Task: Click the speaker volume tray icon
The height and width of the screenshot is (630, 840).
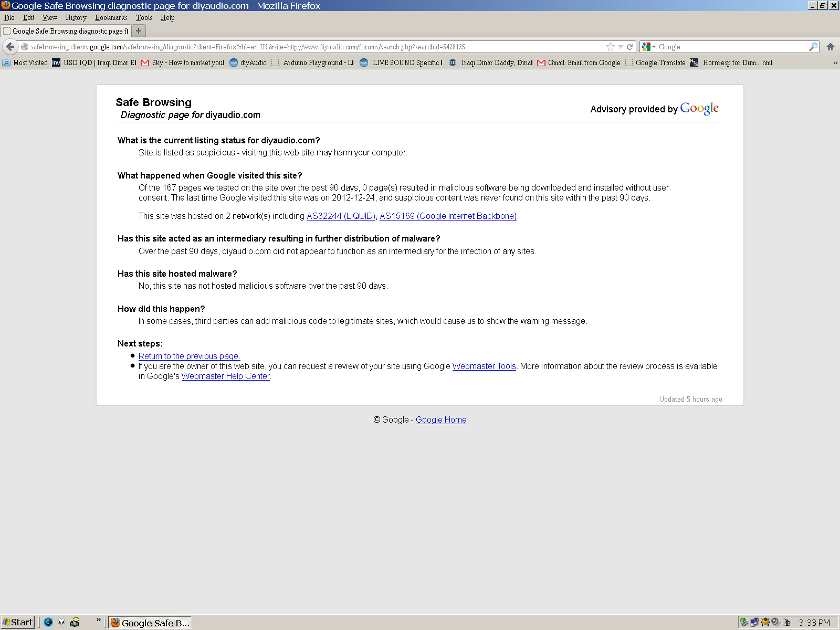Action: (x=775, y=622)
